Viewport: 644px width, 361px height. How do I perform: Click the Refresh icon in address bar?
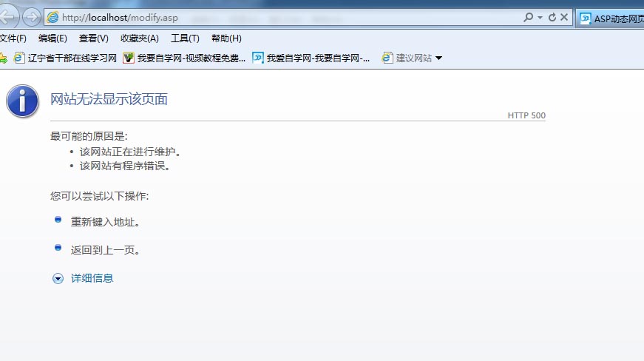552,17
